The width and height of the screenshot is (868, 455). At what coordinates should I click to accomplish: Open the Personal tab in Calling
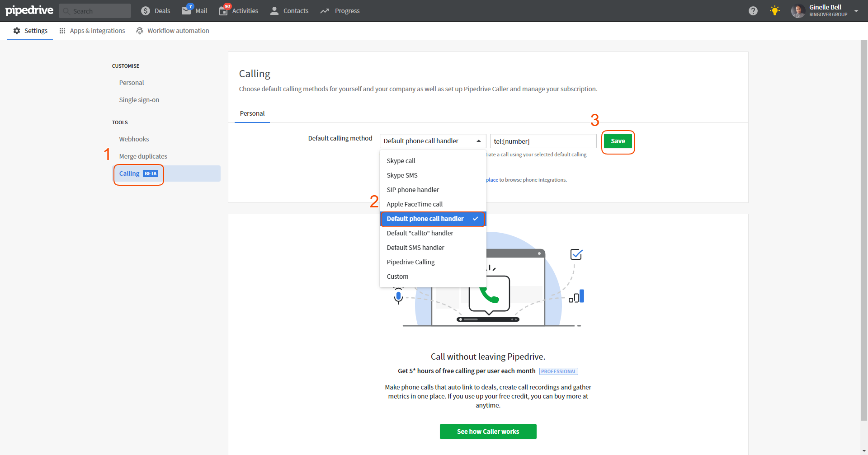pos(252,113)
